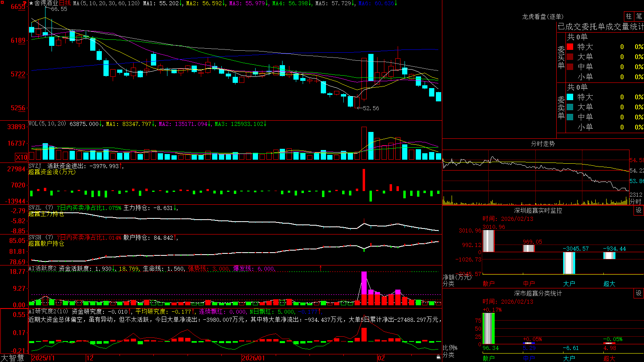This screenshot has width=644, height=362.
Task: Click the 2025/11 date marker on timeline
Action: click(x=43, y=358)
